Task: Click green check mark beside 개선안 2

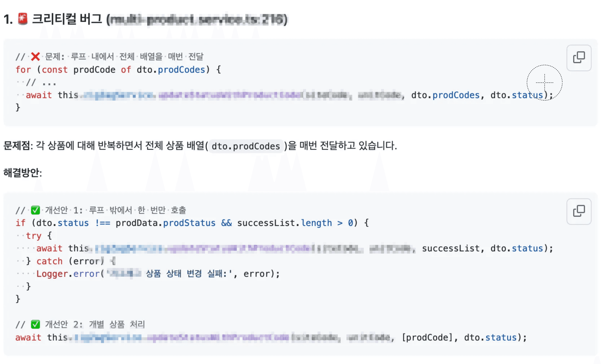Action: point(35,324)
